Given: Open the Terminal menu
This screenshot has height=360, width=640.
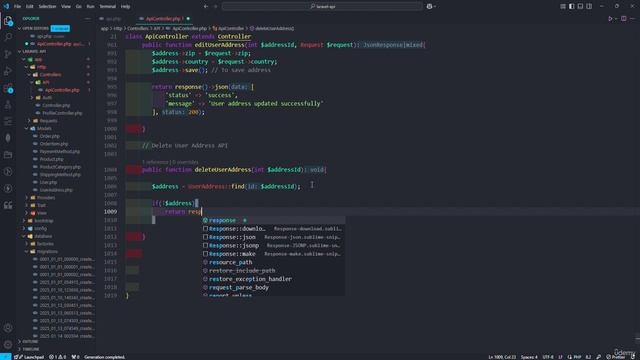Looking at the screenshot, I should (x=107, y=7).
